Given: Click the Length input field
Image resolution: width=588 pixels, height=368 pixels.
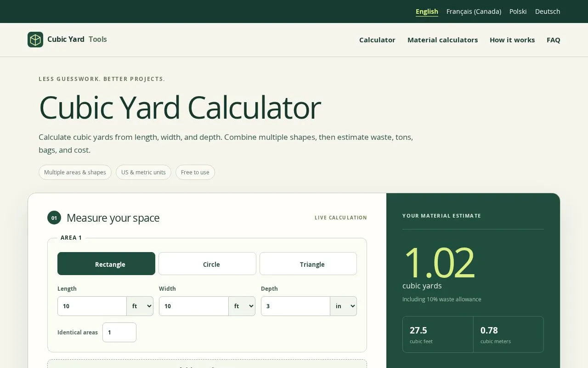Looking at the screenshot, I should [x=92, y=306].
